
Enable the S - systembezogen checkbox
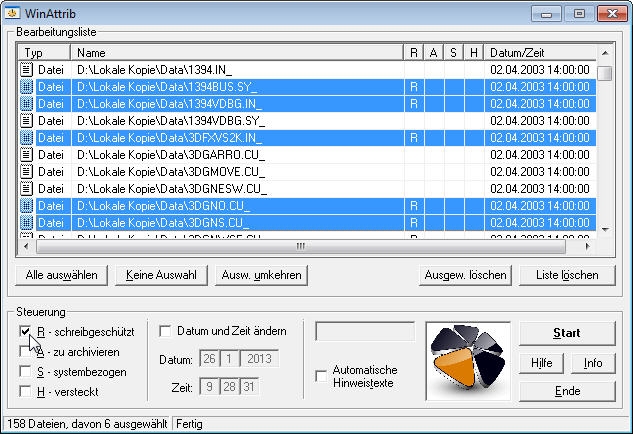click(26, 372)
